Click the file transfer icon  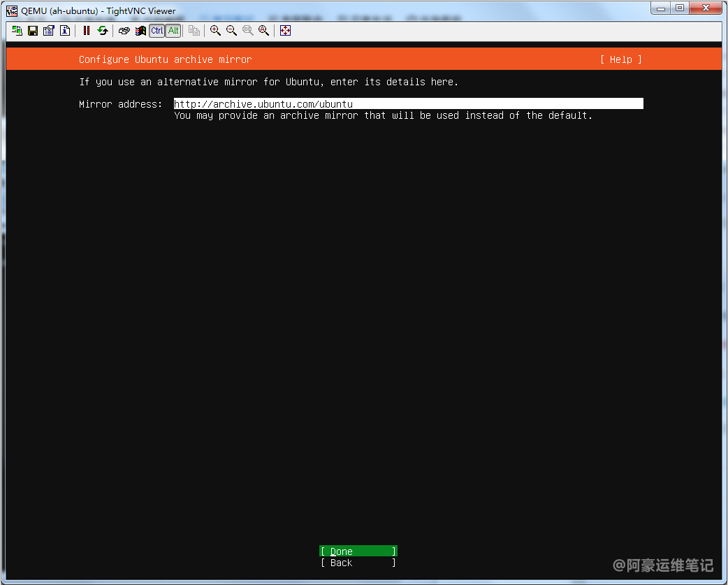(194, 31)
